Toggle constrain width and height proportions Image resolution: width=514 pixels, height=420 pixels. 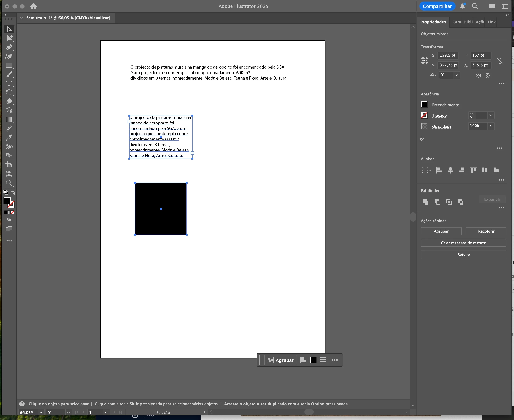[500, 61]
